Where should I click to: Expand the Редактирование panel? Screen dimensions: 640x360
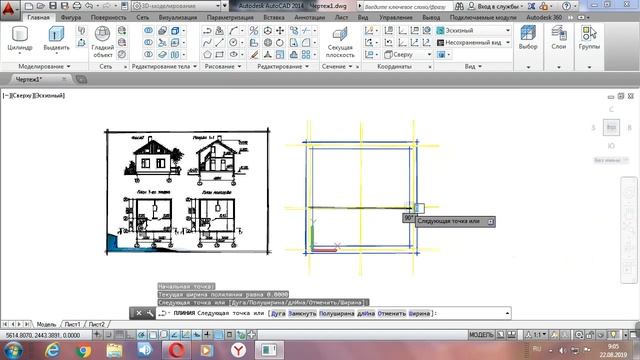pos(282,67)
